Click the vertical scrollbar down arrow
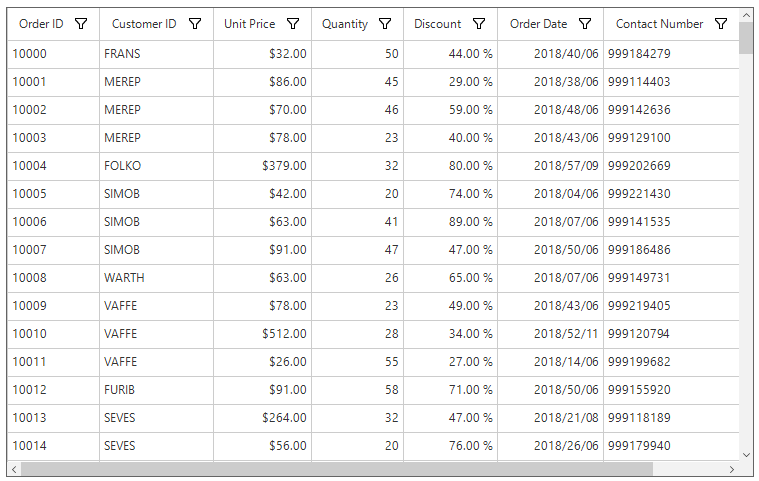This screenshot has height=481, width=759. (746, 455)
